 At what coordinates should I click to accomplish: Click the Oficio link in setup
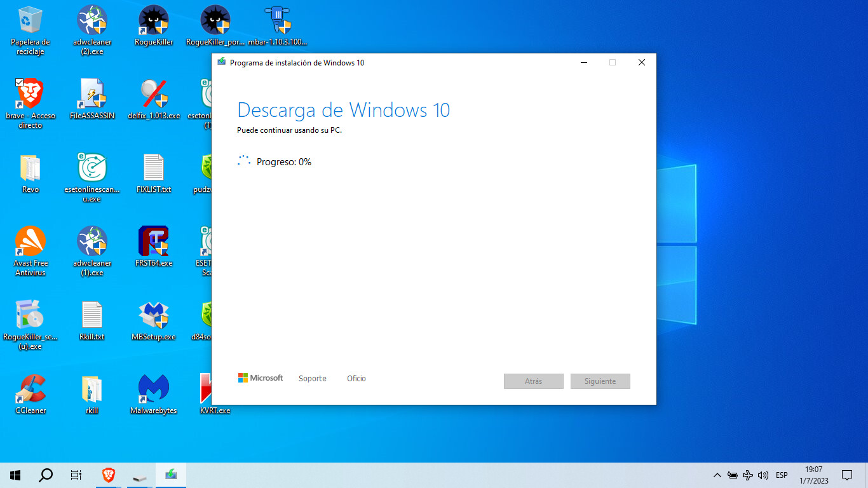[356, 378]
